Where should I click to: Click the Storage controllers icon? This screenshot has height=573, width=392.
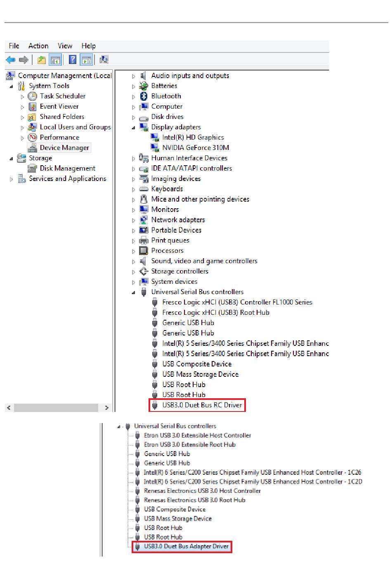tap(144, 271)
